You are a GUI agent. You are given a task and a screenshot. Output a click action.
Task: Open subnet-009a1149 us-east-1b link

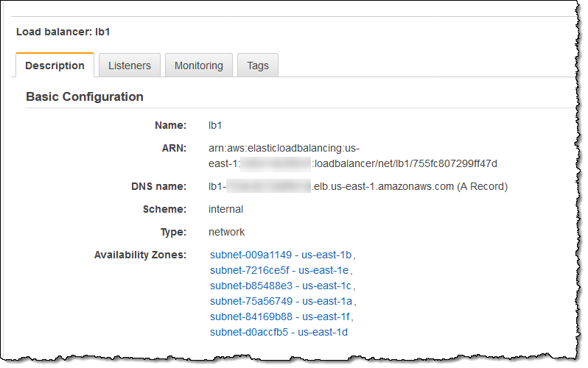[281, 255]
